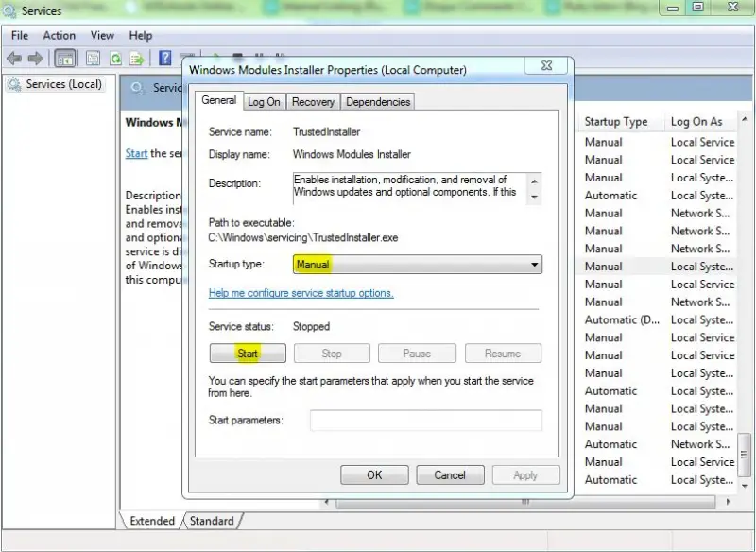756x552 pixels.
Task: Click the Automatic (D... startup type cell
Action: (x=622, y=319)
